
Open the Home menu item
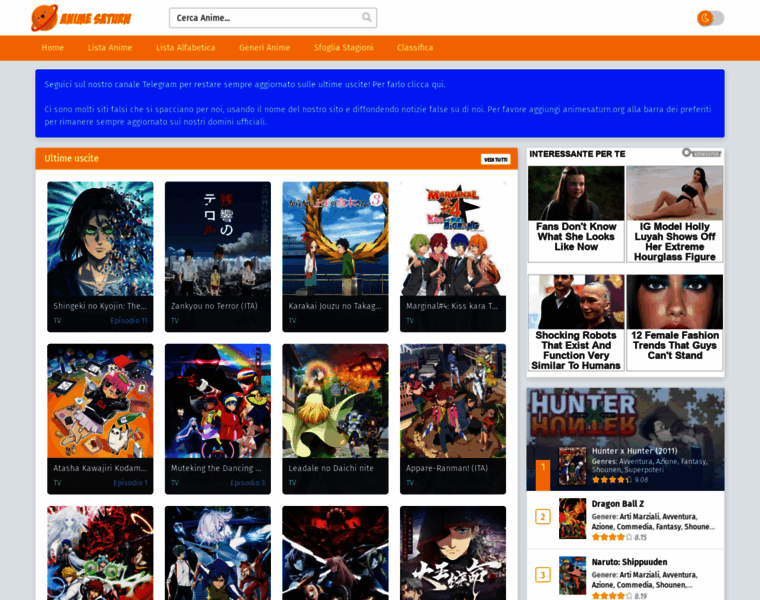[x=52, y=47]
